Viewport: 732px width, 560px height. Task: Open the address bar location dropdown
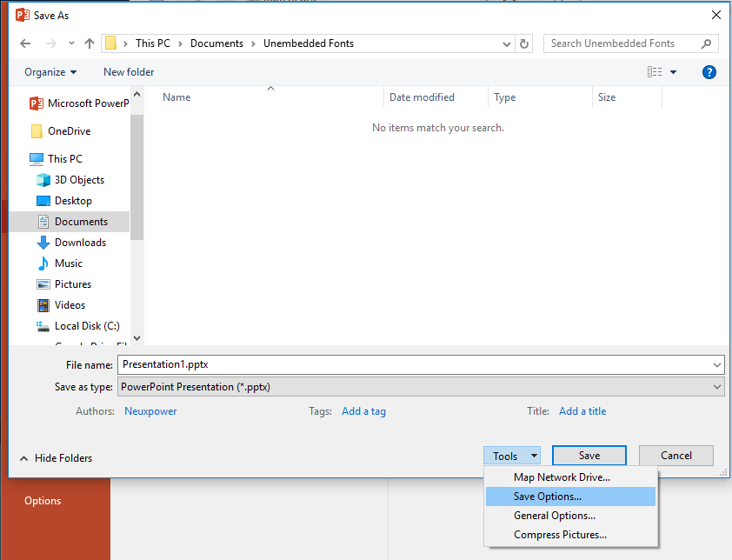[x=506, y=43]
